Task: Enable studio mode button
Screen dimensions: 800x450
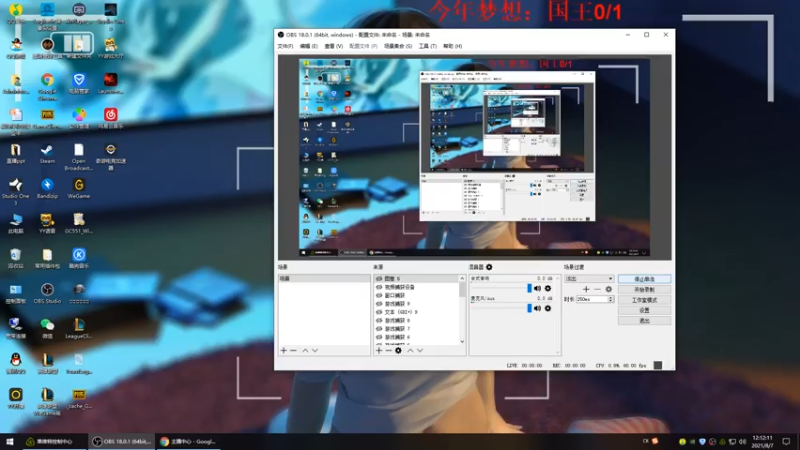Action: [x=644, y=300]
